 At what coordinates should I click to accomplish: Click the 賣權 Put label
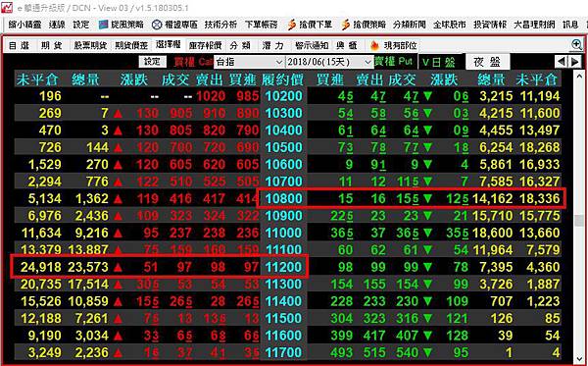point(393,61)
